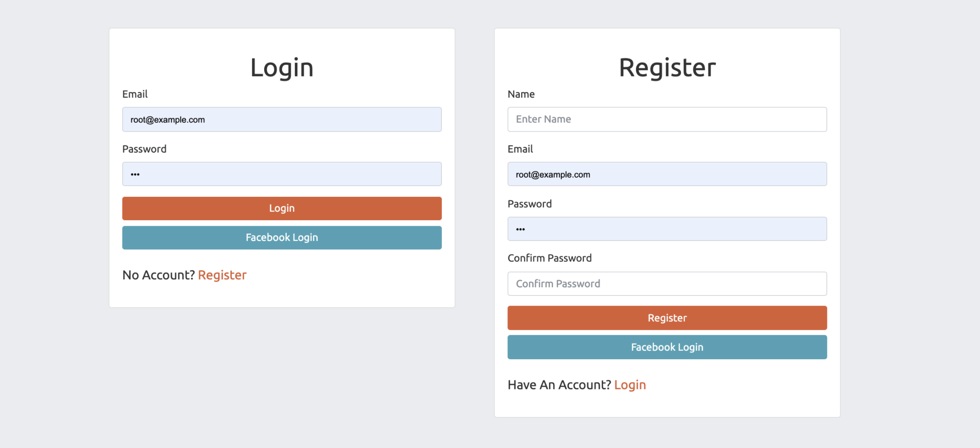
Task: Click the large Login heading
Action: point(282,68)
